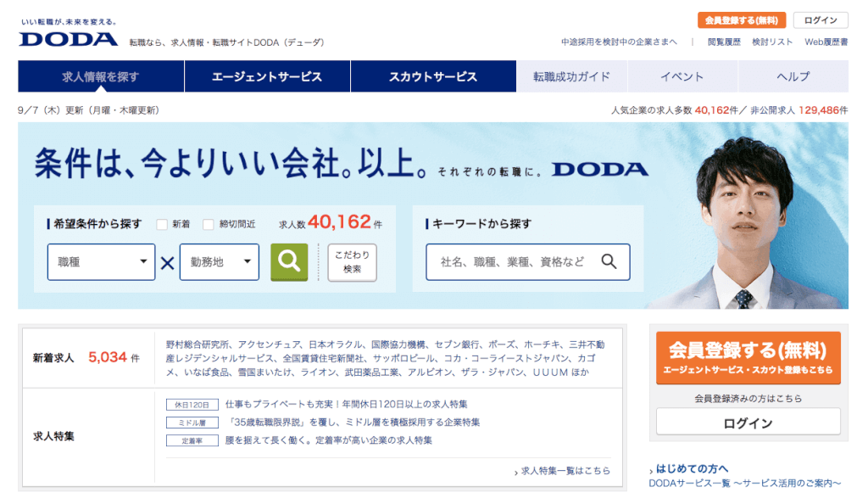Open the 定着率が高い企業の求人特集 link
This screenshot has height=504, width=868.
(328, 440)
